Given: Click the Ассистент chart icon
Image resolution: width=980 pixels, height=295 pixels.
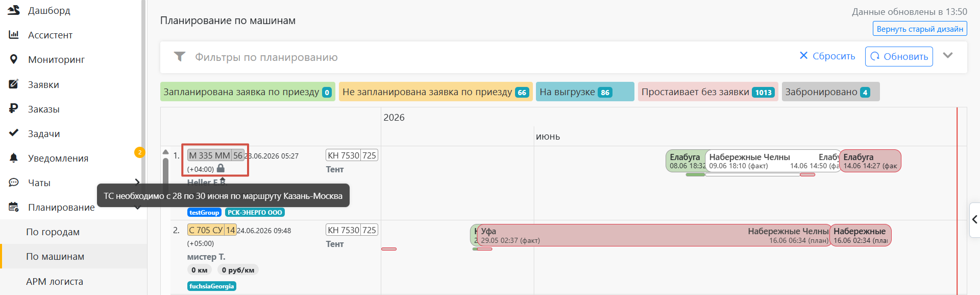Looking at the screenshot, I should pyautogui.click(x=14, y=35).
